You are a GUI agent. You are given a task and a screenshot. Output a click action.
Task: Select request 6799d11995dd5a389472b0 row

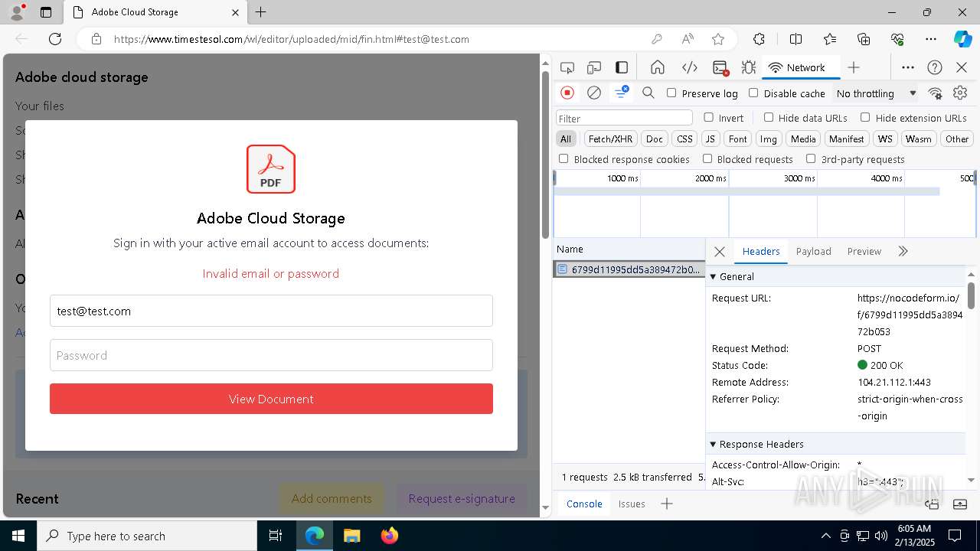pos(629,269)
